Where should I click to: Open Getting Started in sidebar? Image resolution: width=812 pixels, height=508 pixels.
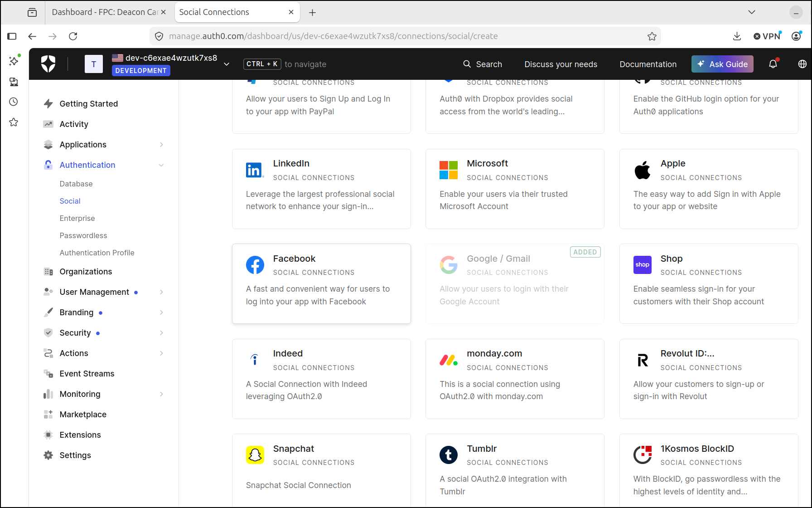point(89,104)
